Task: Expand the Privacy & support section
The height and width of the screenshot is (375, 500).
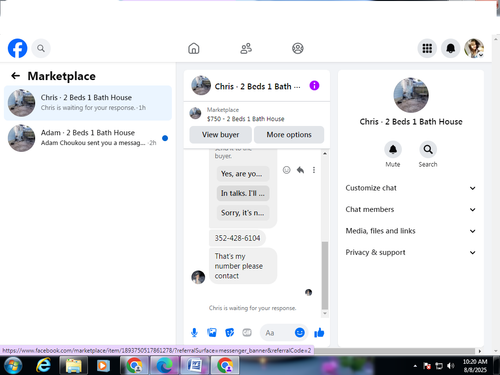Action: click(x=411, y=252)
